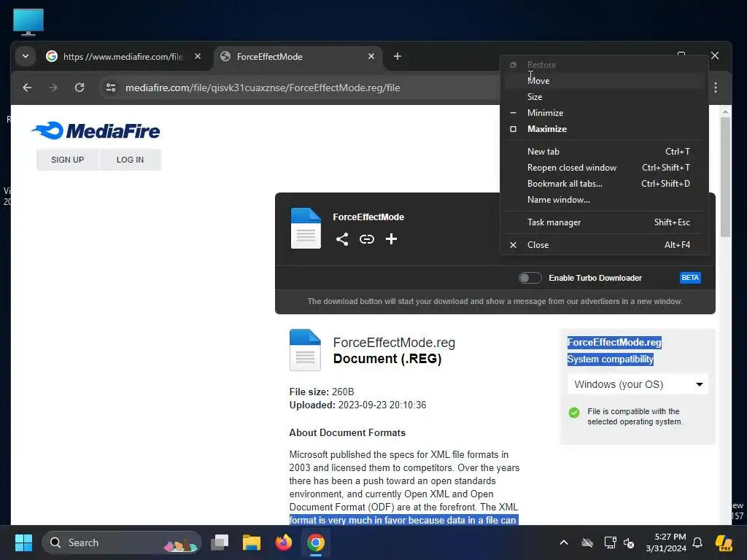
Task: Reload the MediaFire page
Action: 80,87
